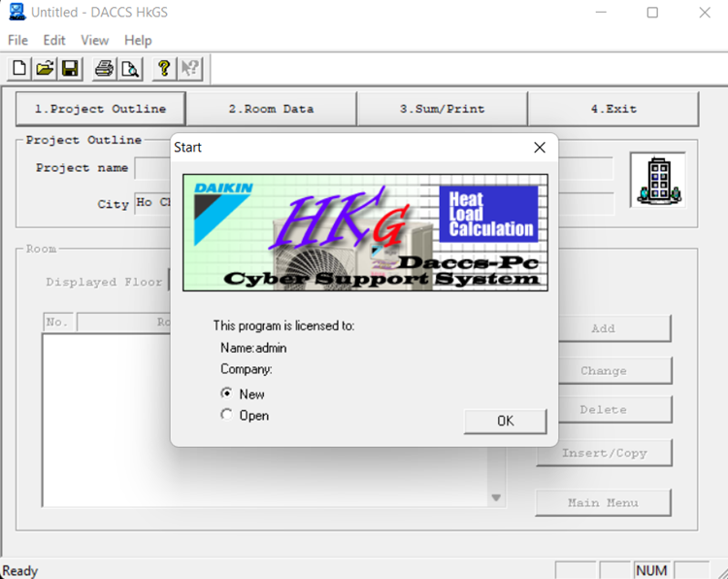Click the New document toolbar icon
This screenshot has height=579, width=728.
[x=19, y=68]
